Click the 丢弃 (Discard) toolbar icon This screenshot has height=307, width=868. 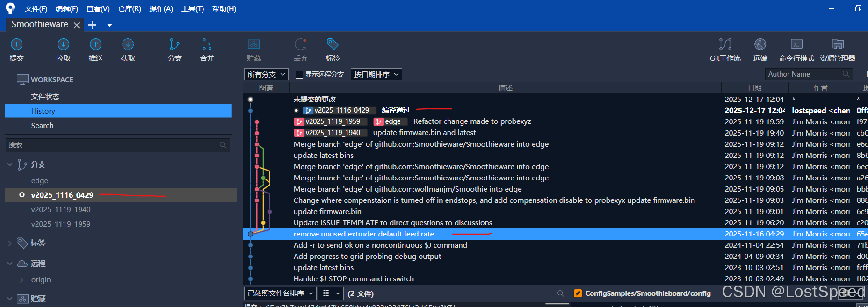pos(300,44)
